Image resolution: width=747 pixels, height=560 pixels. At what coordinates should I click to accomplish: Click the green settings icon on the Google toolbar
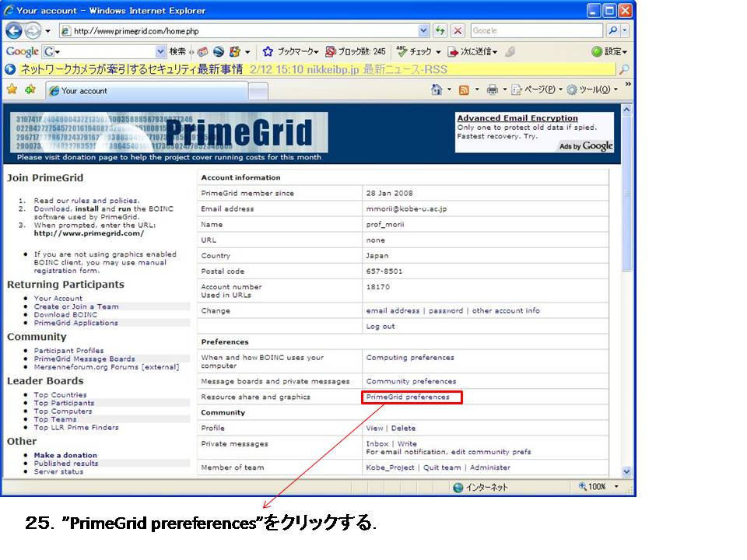click(x=597, y=51)
